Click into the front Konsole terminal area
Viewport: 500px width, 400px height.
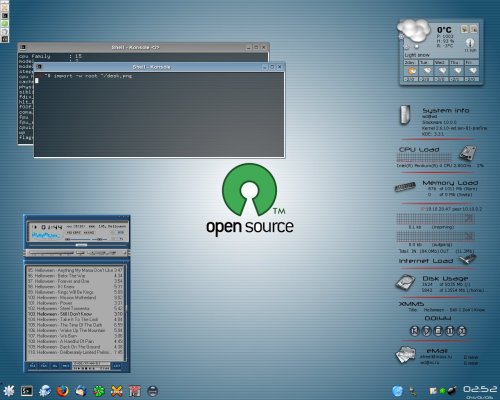[x=159, y=114]
